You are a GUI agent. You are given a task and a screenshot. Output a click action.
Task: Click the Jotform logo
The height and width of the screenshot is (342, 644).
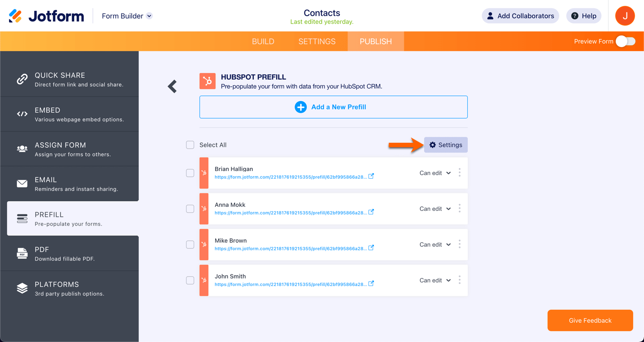47,16
